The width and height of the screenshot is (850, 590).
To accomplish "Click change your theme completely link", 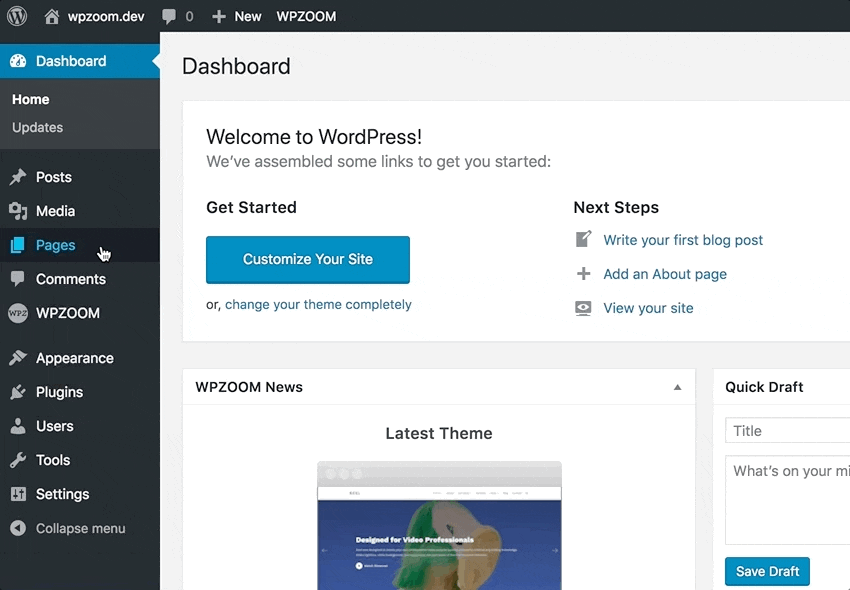I will [x=318, y=305].
